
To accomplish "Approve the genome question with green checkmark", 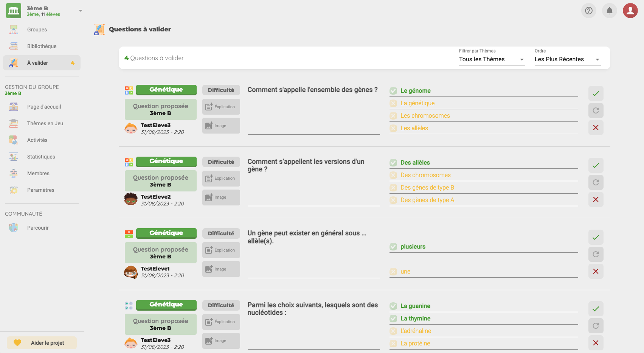I will coord(596,93).
